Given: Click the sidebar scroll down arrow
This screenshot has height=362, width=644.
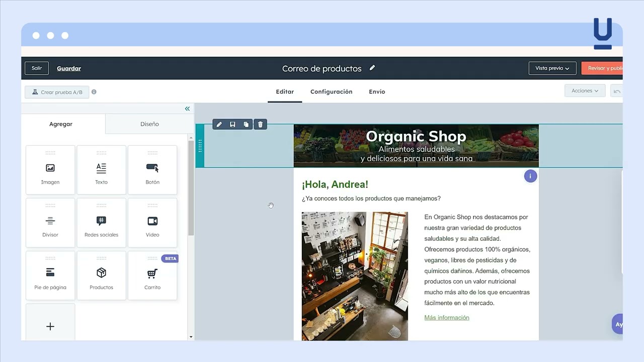Looking at the screenshot, I should (x=191, y=337).
